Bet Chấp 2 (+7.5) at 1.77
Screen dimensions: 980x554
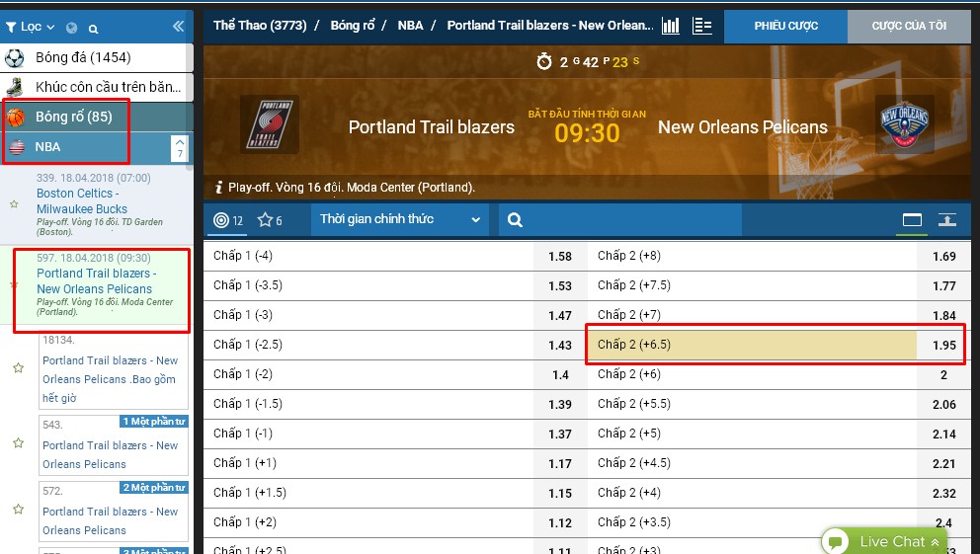(x=779, y=285)
